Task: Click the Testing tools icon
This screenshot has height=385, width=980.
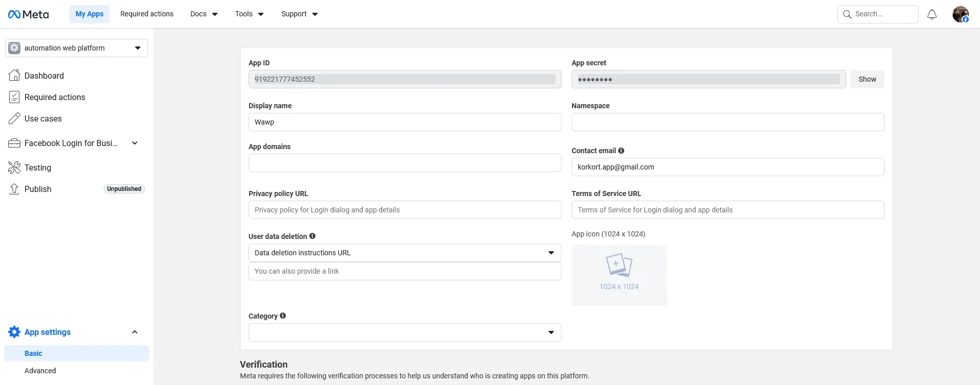Action: (x=14, y=167)
